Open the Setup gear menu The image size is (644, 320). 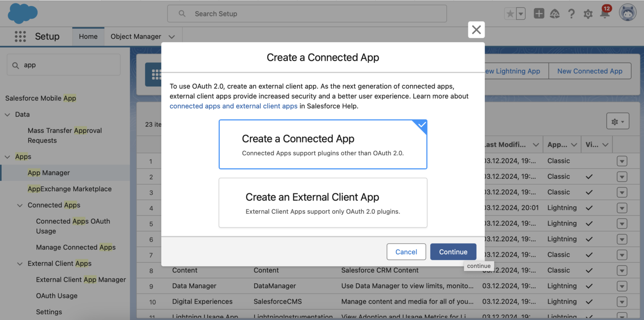point(588,14)
